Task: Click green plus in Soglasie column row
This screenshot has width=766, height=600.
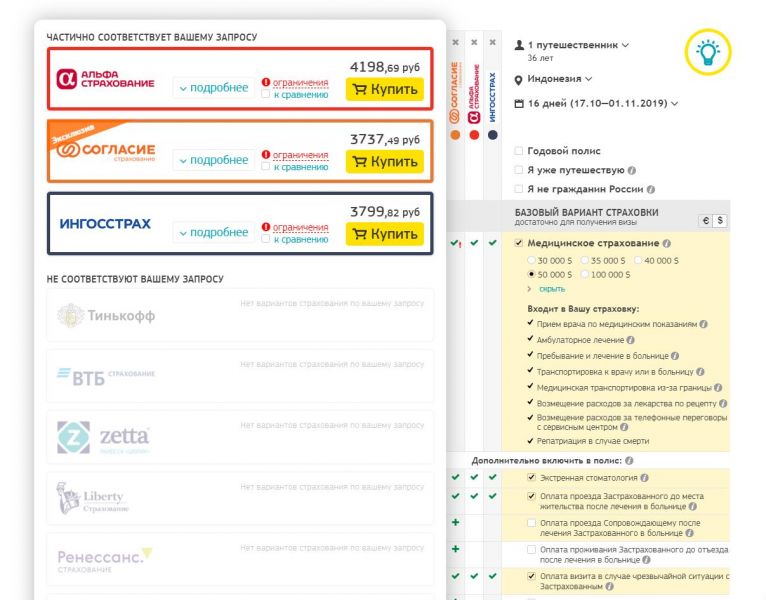Action: click(455, 523)
